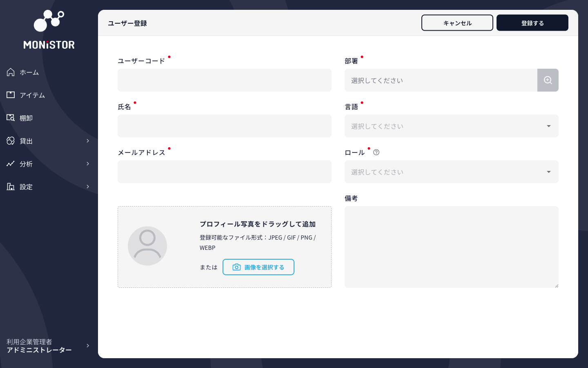Expand the 貸出 submenu chevron
588x368 pixels.
tap(87, 141)
